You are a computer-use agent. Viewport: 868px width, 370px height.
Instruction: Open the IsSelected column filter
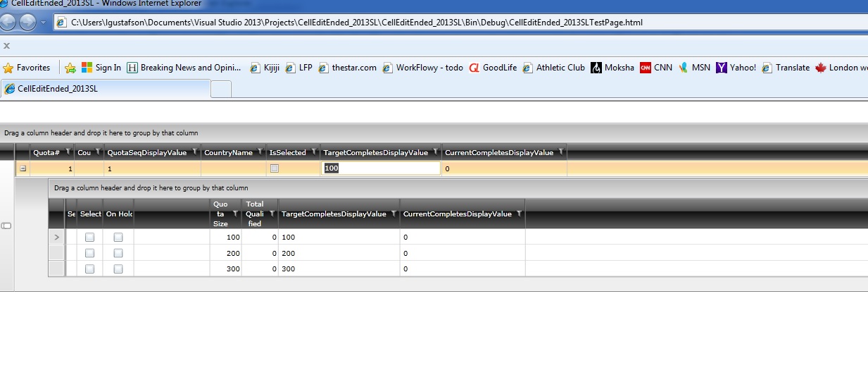point(313,152)
